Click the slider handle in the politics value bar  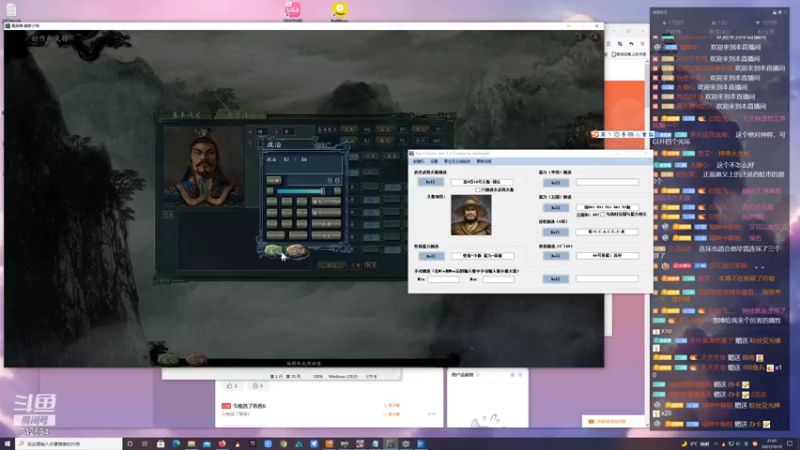[x=322, y=191]
